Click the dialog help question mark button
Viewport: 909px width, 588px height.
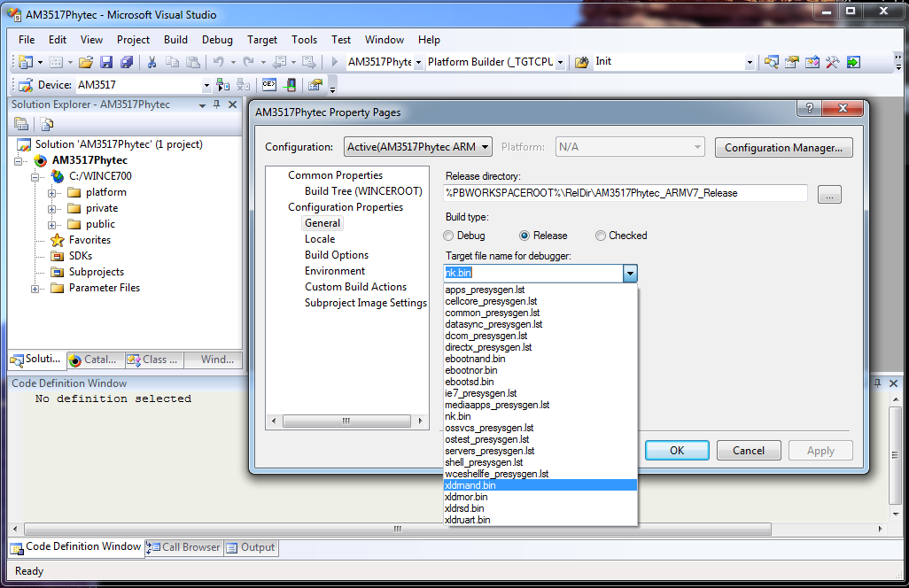[x=810, y=108]
